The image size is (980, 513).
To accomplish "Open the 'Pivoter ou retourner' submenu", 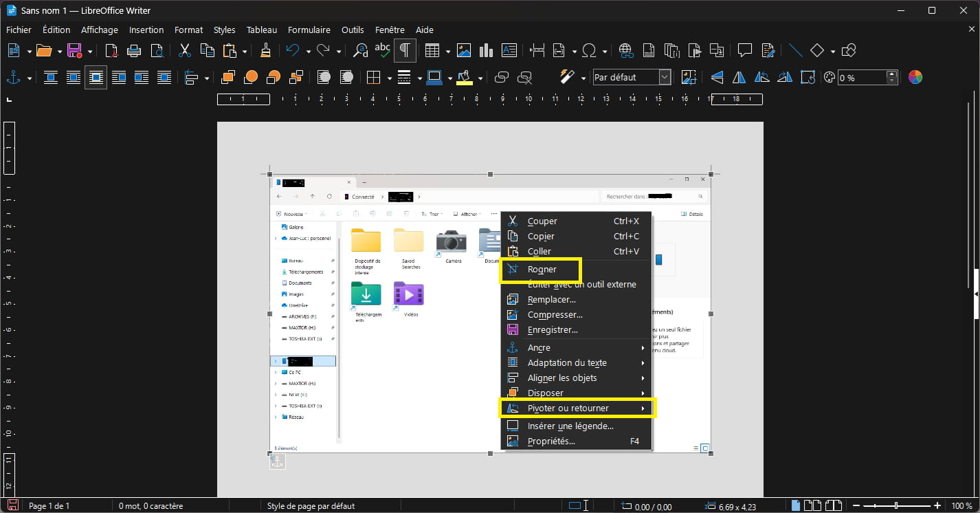I will 576,408.
